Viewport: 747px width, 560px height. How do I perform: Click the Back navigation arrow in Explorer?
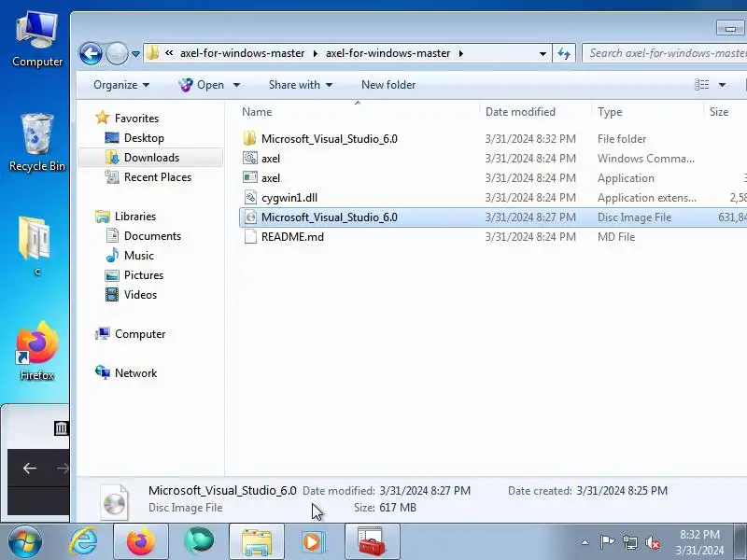(x=91, y=53)
